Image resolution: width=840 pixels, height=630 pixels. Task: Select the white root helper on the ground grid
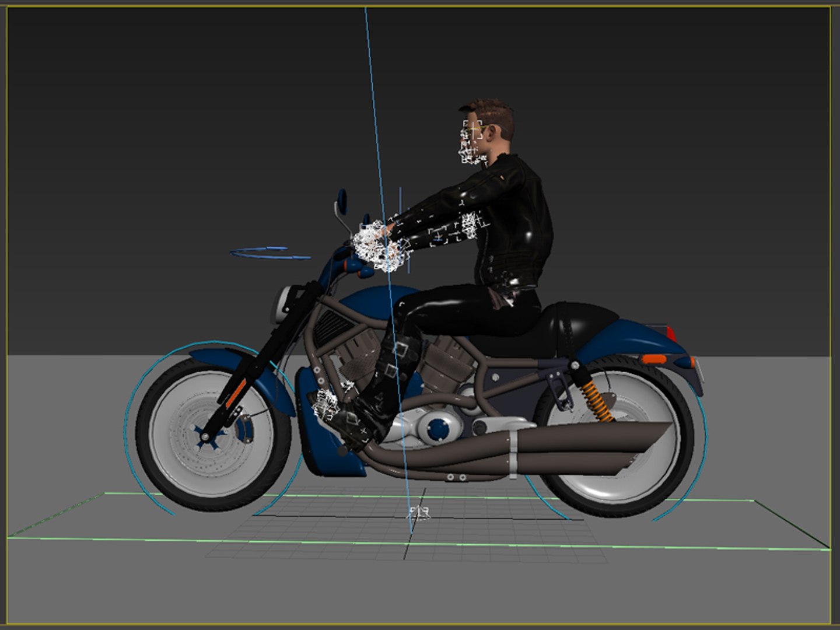[x=418, y=513]
